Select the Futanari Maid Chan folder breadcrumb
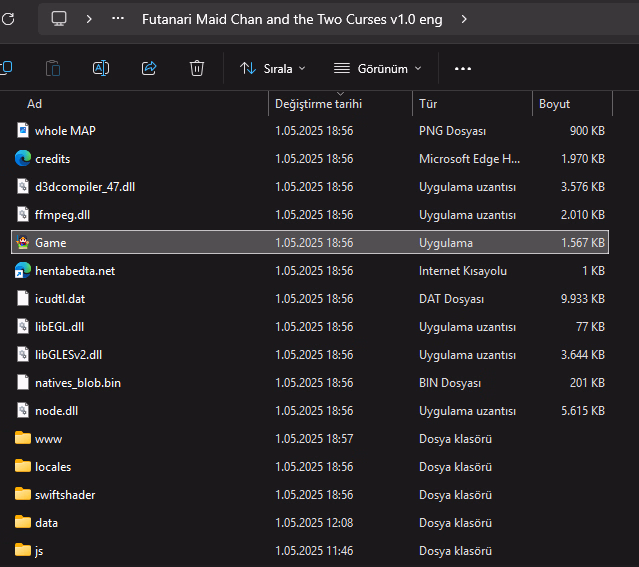The image size is (639, 567). [x=292, y=19]
